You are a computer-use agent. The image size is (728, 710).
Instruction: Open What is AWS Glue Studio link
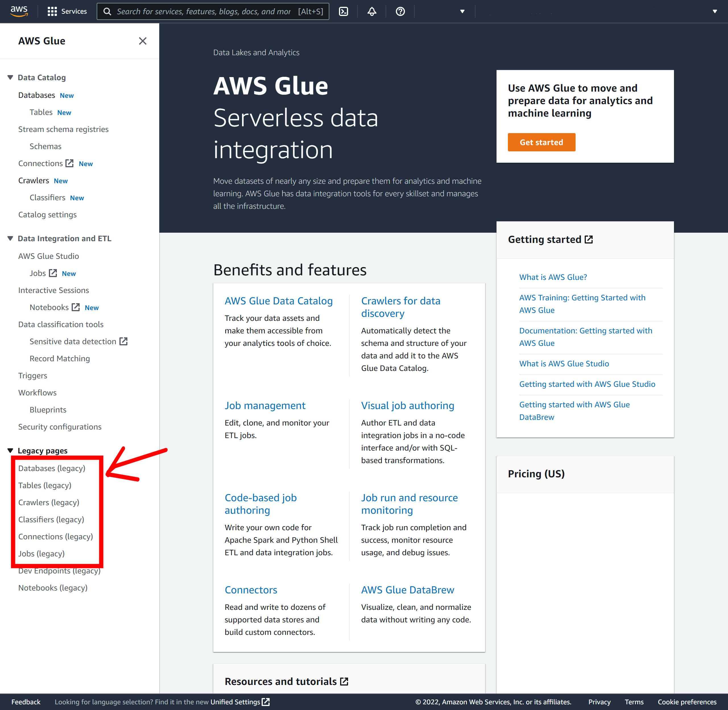point(564,364)
